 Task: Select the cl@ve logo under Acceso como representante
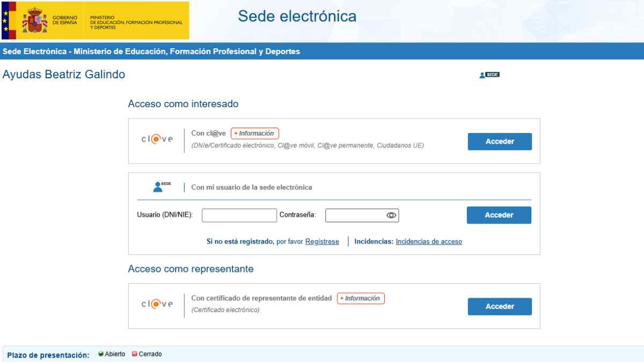(157, 303)
